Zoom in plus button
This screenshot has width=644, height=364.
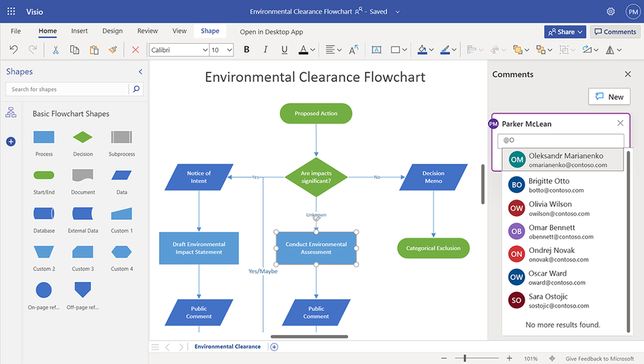coord(509,358)
